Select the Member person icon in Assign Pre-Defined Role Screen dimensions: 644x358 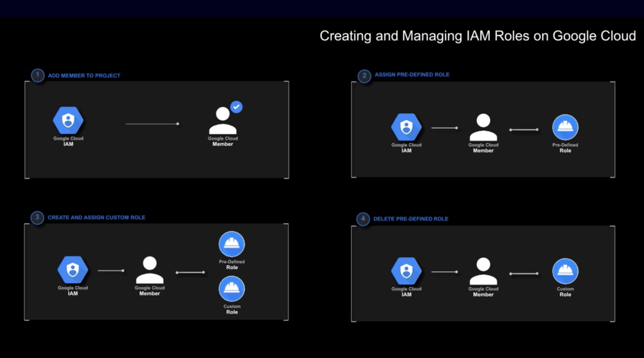coord(483,127)
